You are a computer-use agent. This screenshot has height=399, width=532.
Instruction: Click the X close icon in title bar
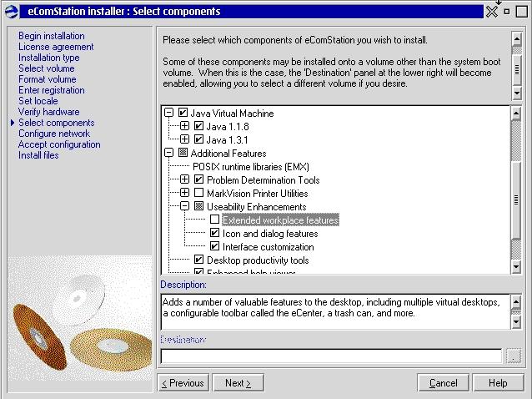click(x=492, y=12)
